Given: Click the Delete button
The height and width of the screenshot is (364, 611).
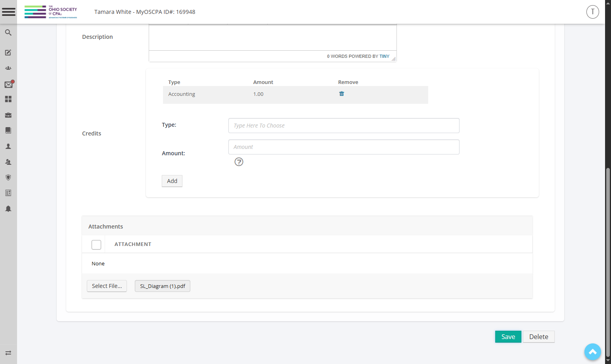Looking at the screenshot, I should point(539,337).
